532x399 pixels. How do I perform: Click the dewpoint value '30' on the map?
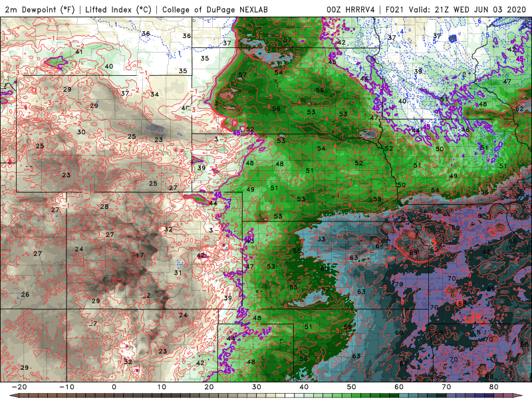(x=81, y=132)
